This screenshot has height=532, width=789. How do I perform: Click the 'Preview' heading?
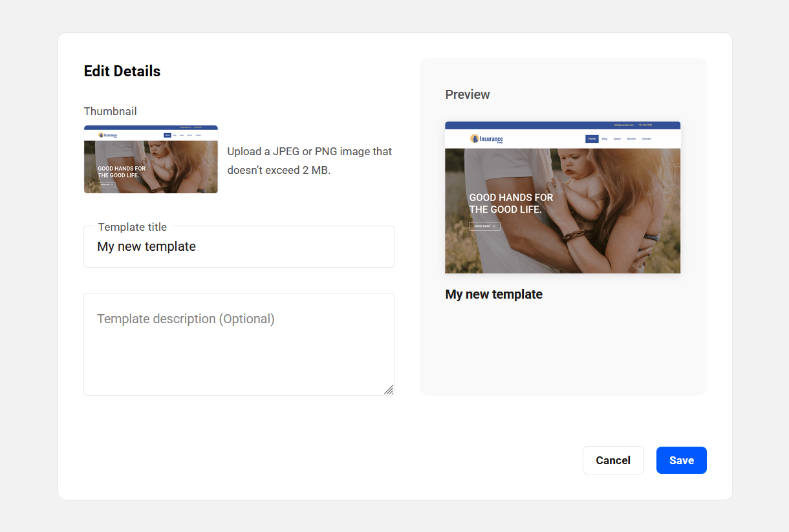(x=468, y=94)
